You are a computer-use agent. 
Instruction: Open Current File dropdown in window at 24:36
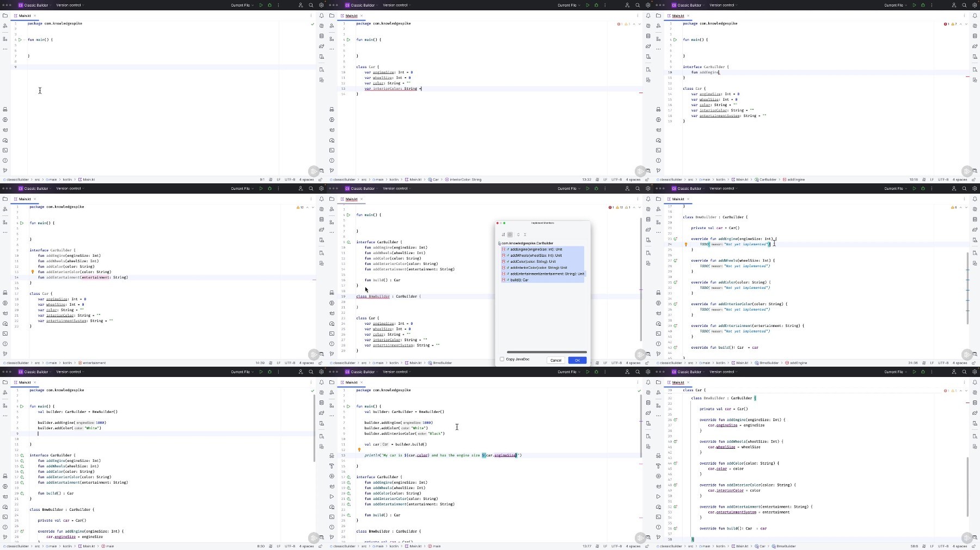pyautogui.click(x=896, y=188)
